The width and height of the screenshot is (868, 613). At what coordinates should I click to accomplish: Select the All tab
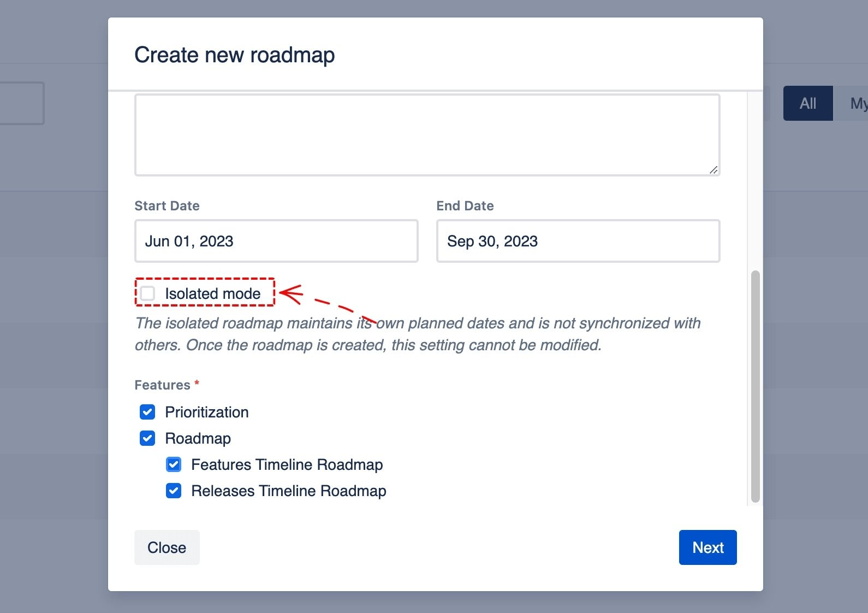[808, 103]
